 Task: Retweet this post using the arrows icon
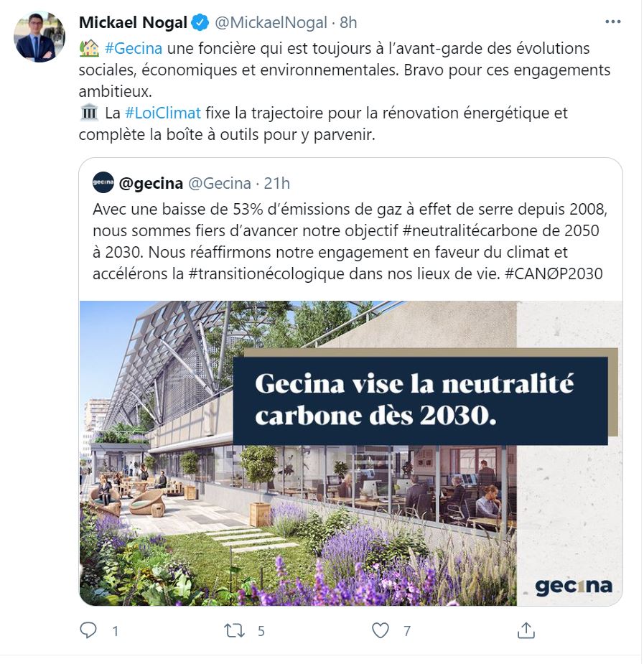[234, 630]
